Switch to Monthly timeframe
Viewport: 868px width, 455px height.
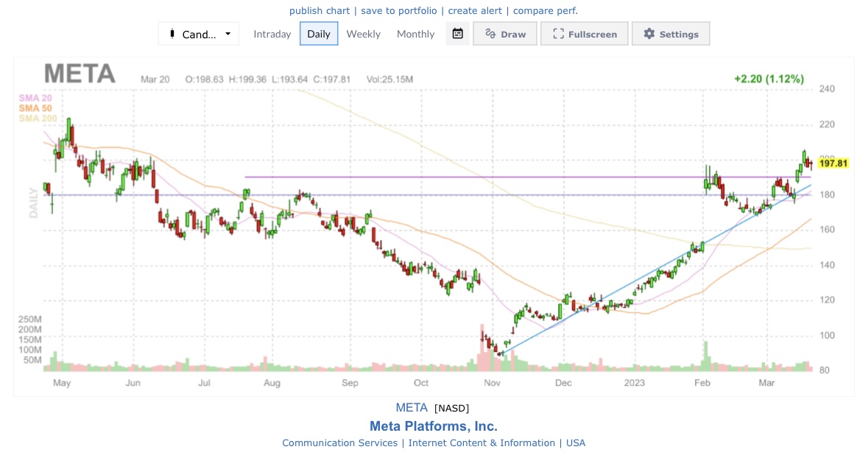click(415, 34)
